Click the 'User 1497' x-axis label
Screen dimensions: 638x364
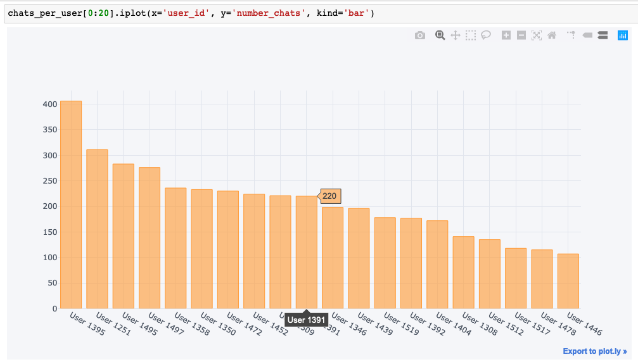click(x=166, y=323)
